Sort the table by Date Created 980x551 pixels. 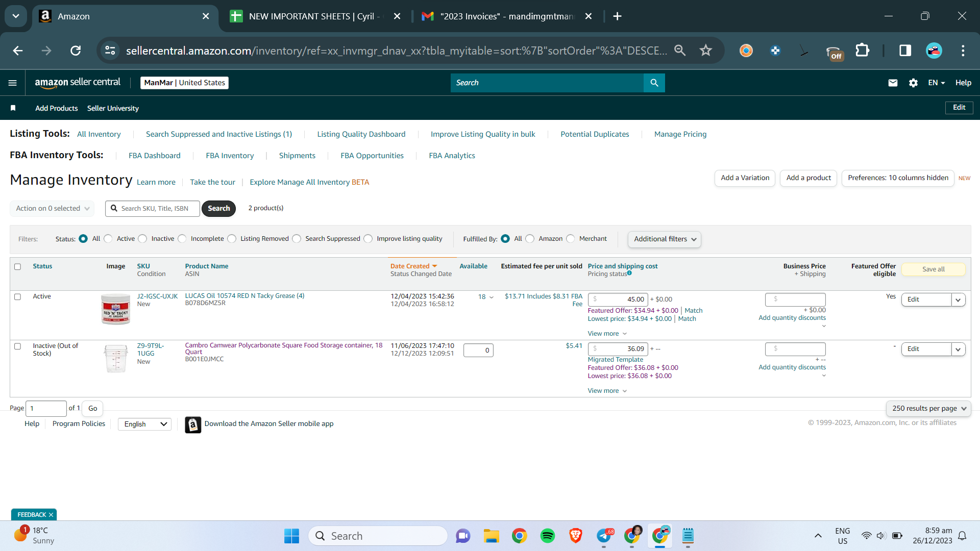pos(413,266)
